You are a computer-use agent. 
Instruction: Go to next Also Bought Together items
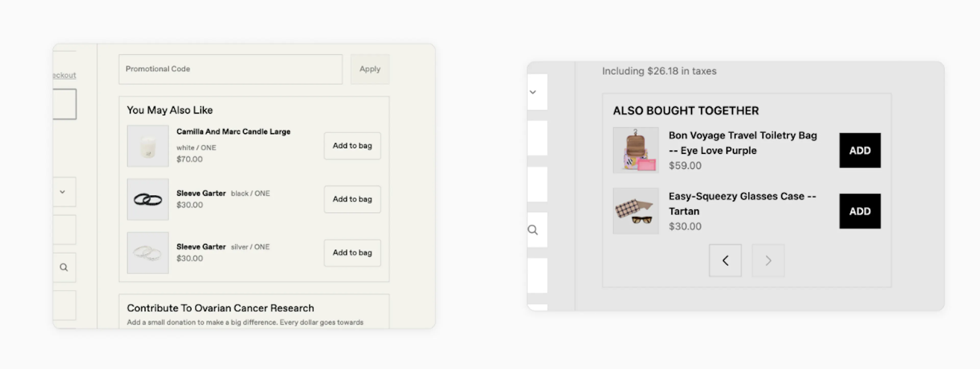768,260
